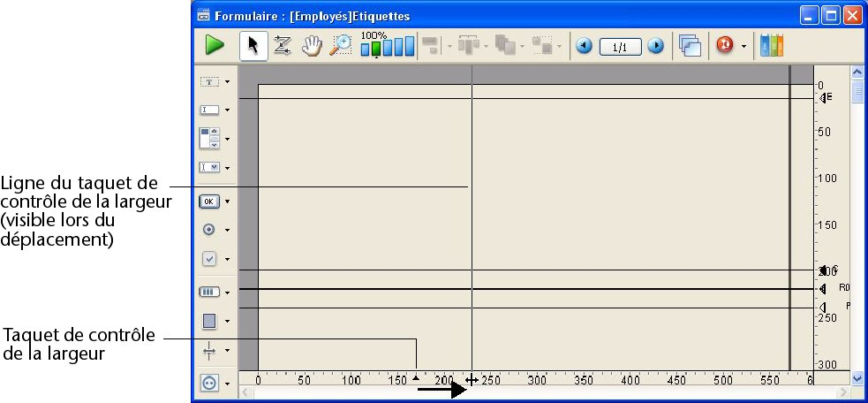
Task: Select the static text object tool
Action: click(x=209, y=81)
